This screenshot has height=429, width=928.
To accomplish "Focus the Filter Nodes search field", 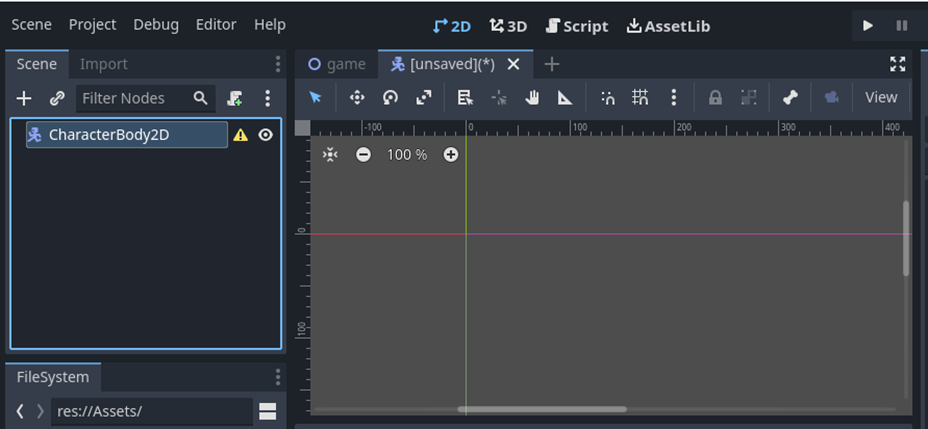I will [145, 98].
